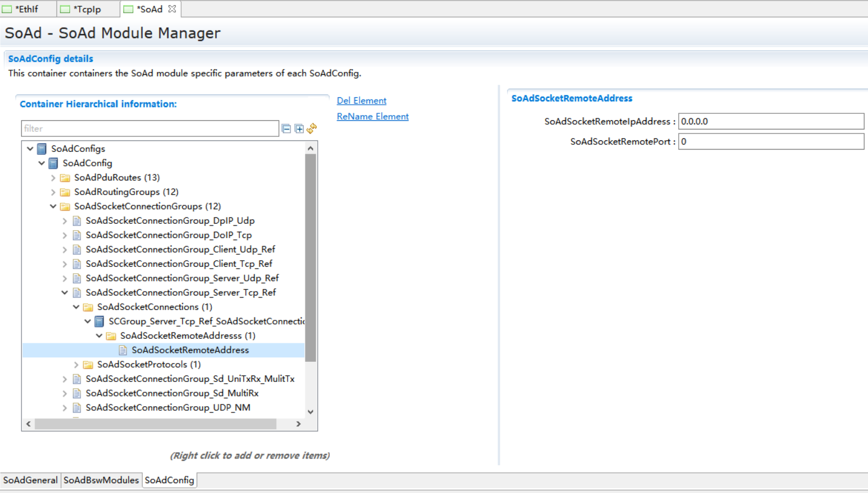The image size is (868, 493).
Task: Expand the SoAdPduRoutes node
Action: click(x=53, y=178)
